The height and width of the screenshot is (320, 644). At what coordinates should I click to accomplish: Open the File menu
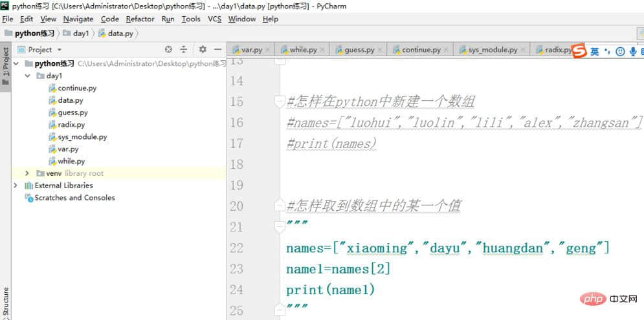(x=7, y=19)
